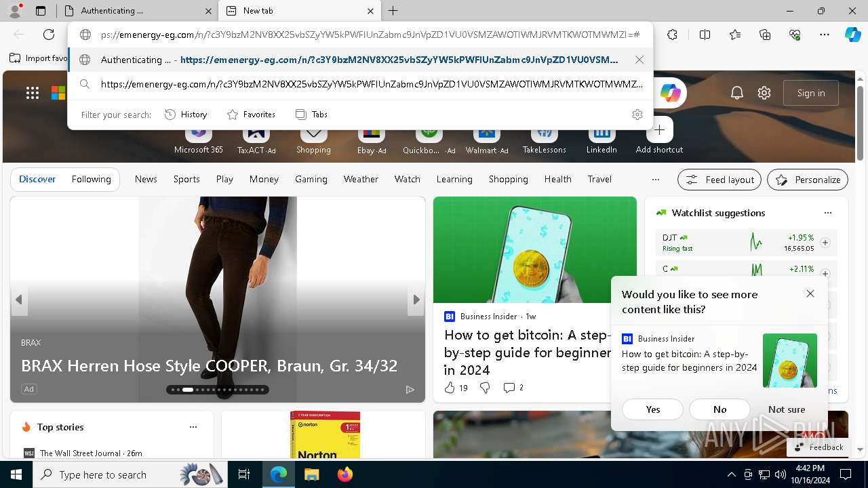
Task: Click the Personalize button
Action: [808, 180]
